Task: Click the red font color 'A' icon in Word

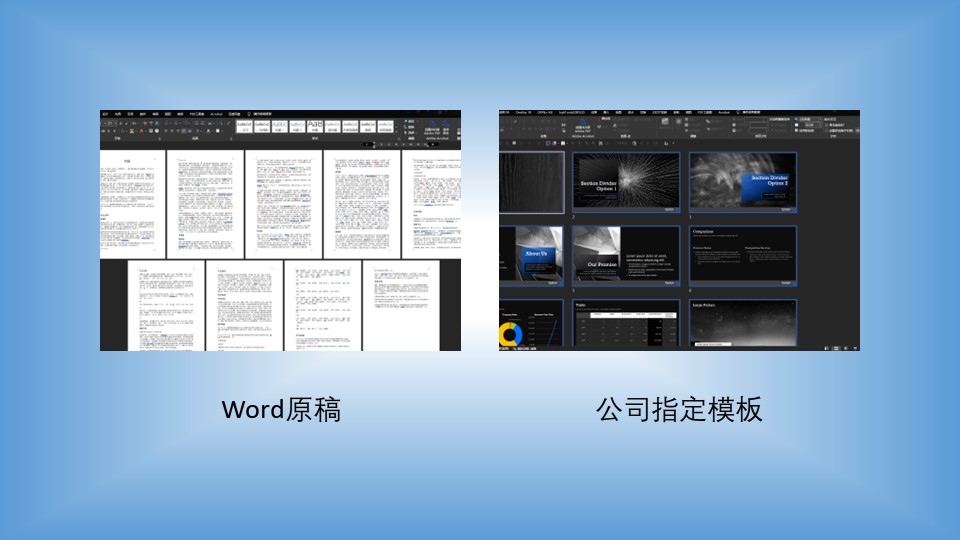Action: [141, 131]
